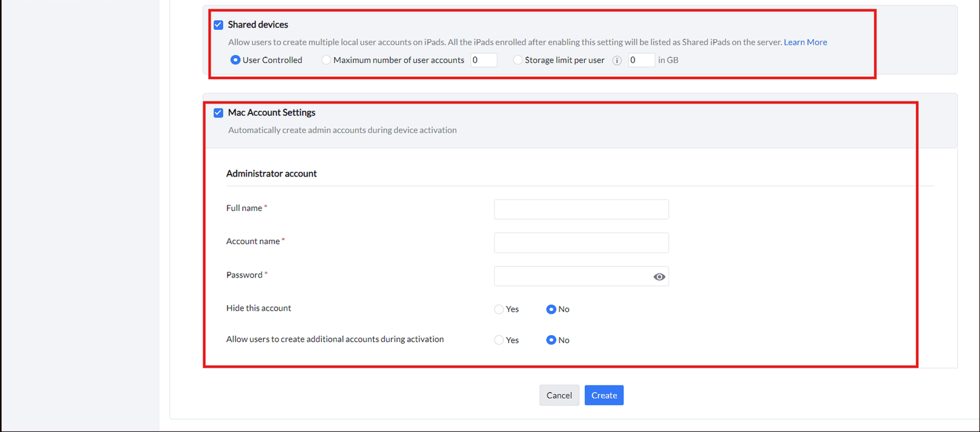The image size is (980, 432).
Task: Click the 'Hide this account' label
Action: tap(258, 308)
